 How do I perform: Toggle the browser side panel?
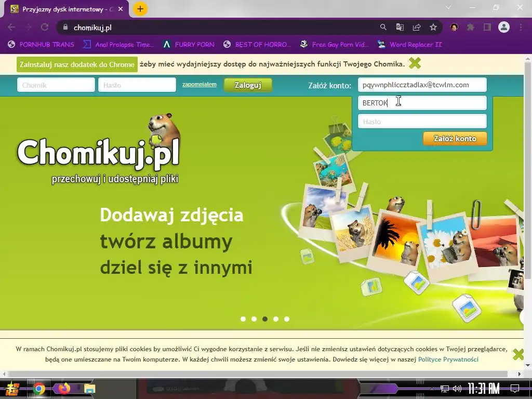click(x=487, y=27)
